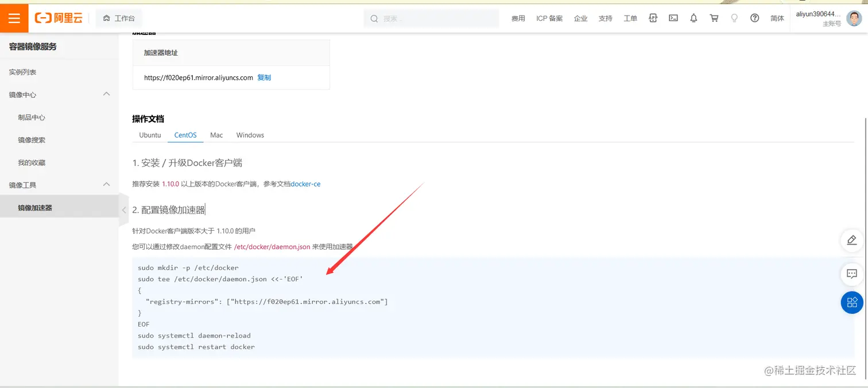The height and width of the screenshot is (388, 868).
Task: Focus the top search box
Action: 431,18
